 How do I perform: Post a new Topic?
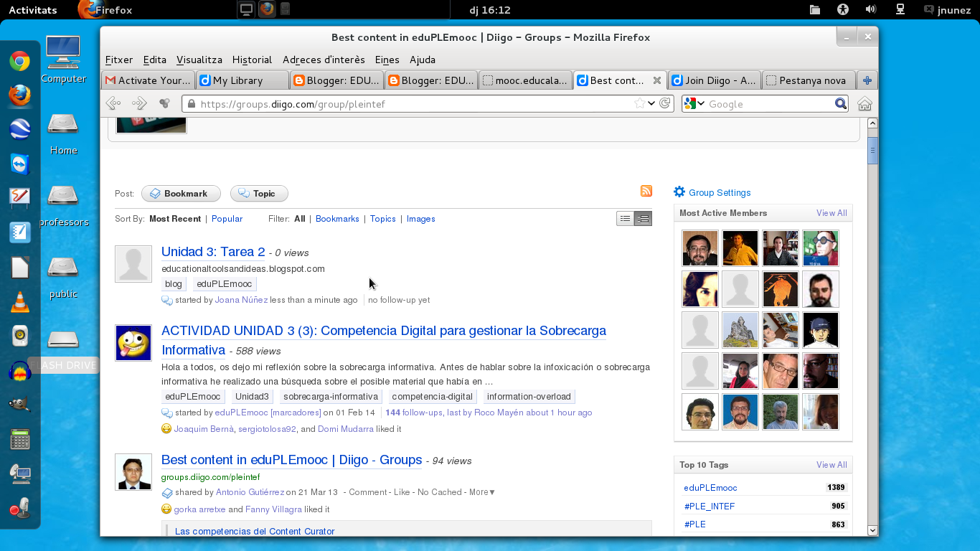point(259,194)
